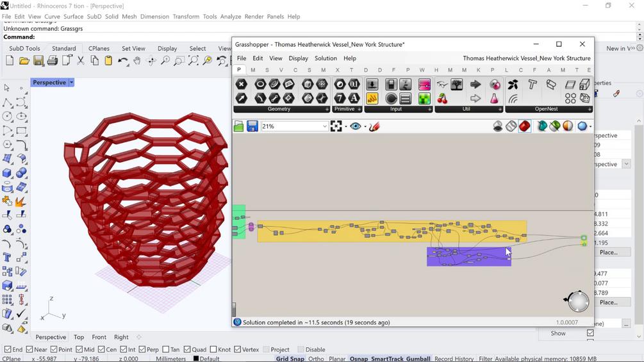Expand the Util panel component list
This screenshot has width=644, height=362.
[x=500, y=109]
